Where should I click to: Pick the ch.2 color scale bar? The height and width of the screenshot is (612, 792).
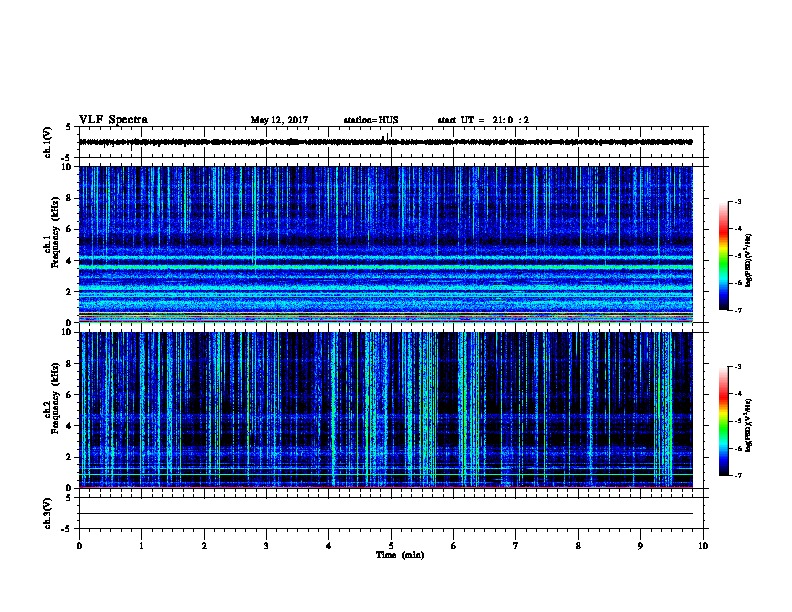pyautogui.click(x=723, y=421)
